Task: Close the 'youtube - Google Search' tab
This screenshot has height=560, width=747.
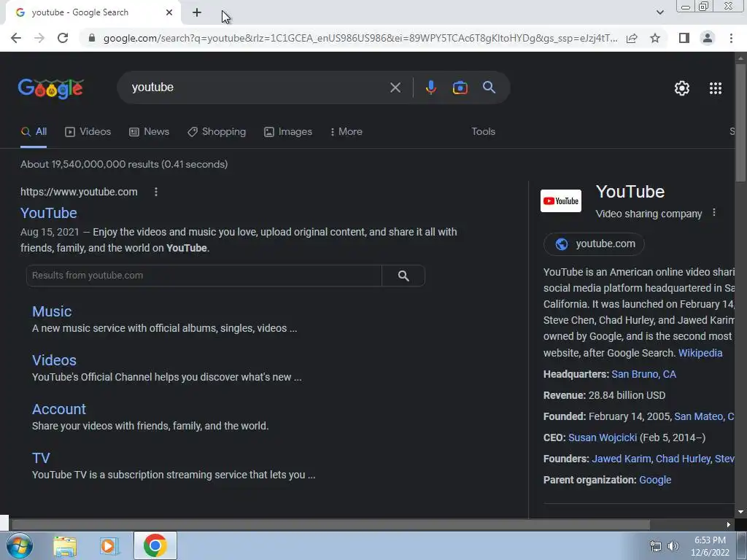Action: [x=169, y=12]
